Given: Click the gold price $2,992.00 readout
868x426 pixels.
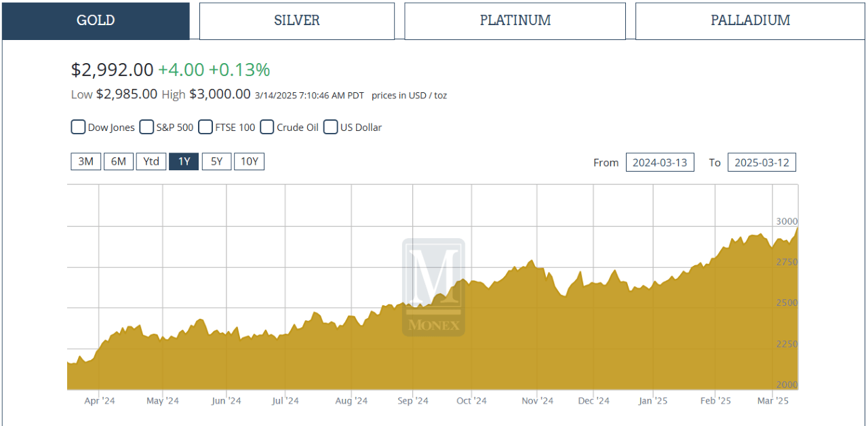Looking at the screenshot, I should 113,70.
